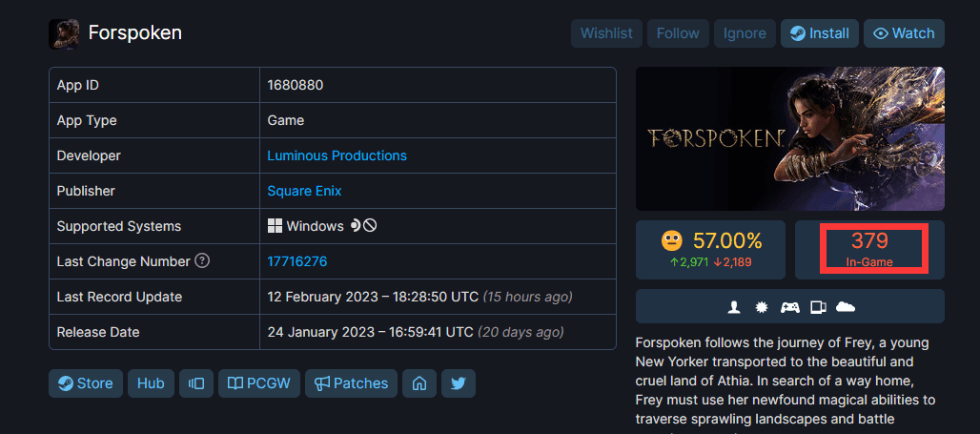Open the Twitter icon link
This screenshot has width=980, height=434.
(459, 383)
